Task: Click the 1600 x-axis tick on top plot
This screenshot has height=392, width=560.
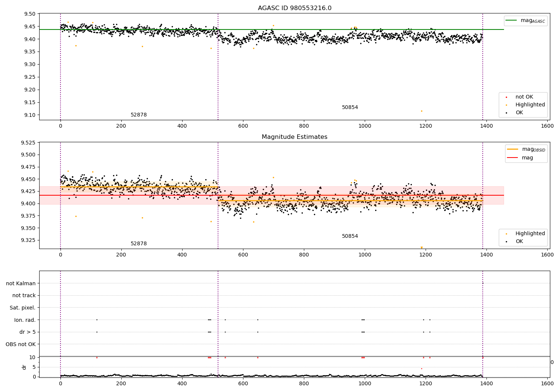Action: pyautogui.click(x=547, y=126)
